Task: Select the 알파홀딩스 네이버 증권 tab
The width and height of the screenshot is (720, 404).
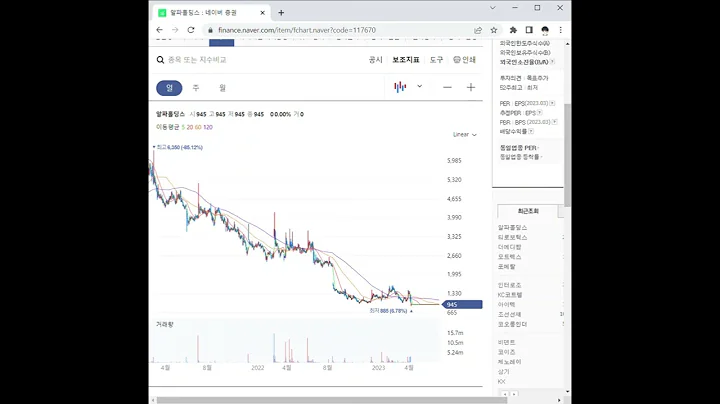Action: pos(211,13)
